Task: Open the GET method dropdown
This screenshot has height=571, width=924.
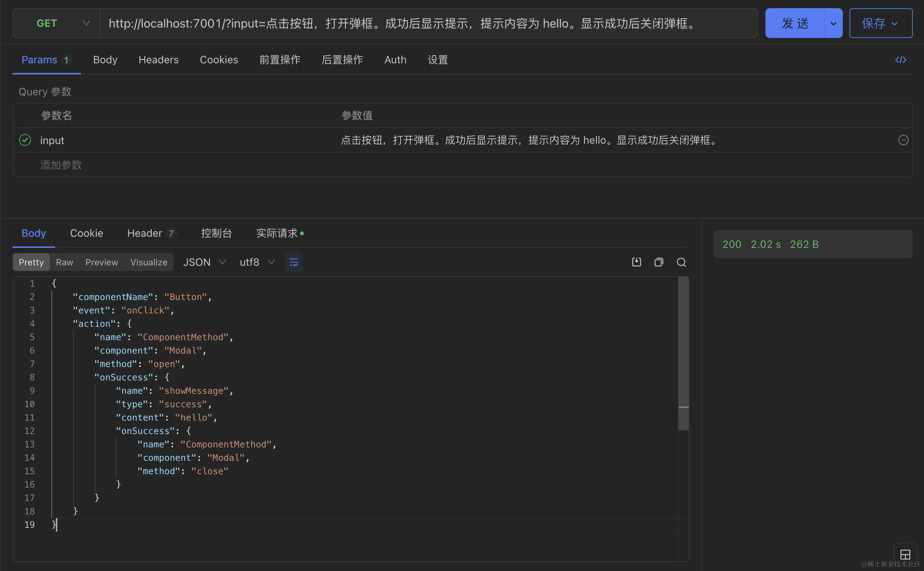Action: [x=57, y=23]
